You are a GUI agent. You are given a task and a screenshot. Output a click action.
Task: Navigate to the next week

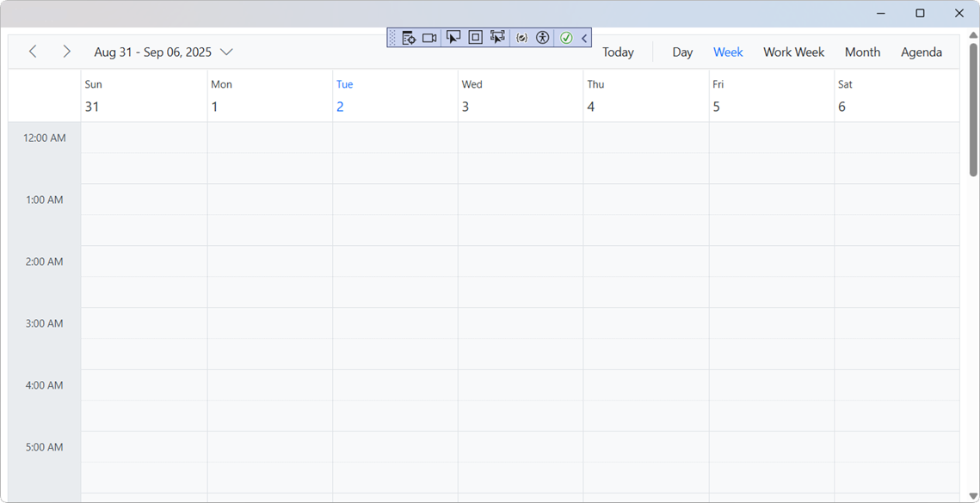66,51
